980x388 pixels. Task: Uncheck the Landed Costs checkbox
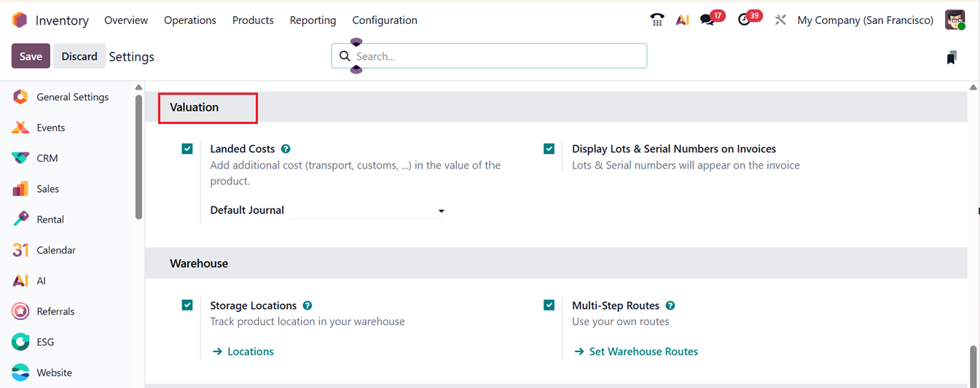pyautogui.click(x=187, y=149)
